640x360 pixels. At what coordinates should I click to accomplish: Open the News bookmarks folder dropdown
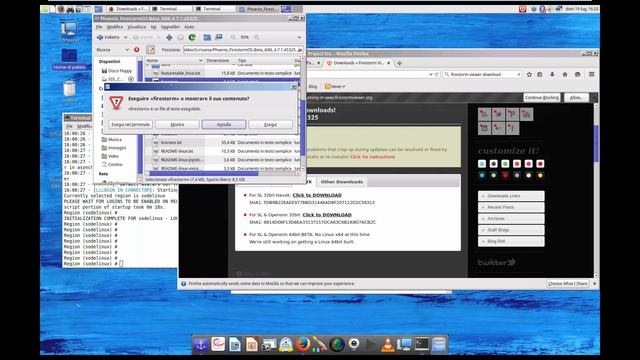[335, 87]
